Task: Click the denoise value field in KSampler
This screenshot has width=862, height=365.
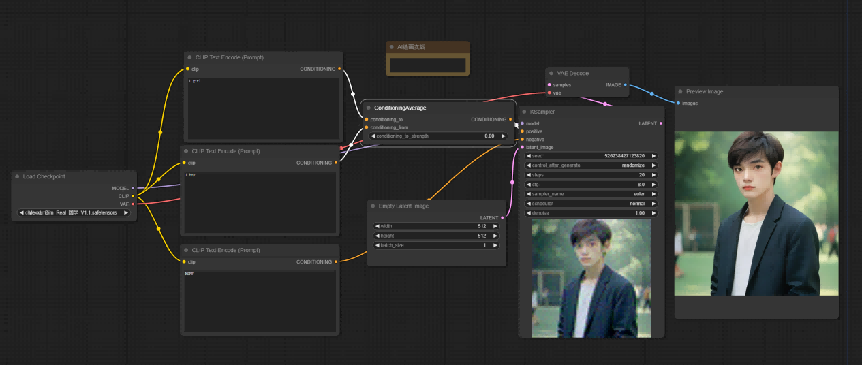Action: point(592,213)
